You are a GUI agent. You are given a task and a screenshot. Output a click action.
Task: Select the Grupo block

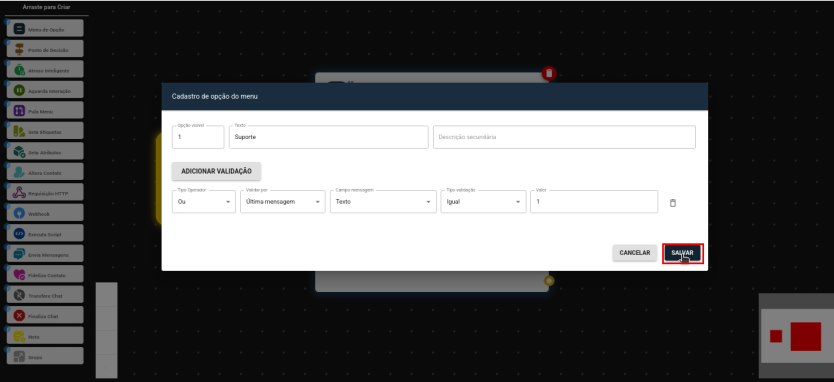click(45, 356)
